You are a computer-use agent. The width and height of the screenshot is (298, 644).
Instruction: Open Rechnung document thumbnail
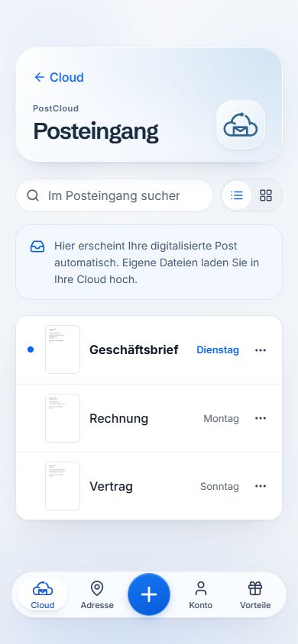(63, 418)
